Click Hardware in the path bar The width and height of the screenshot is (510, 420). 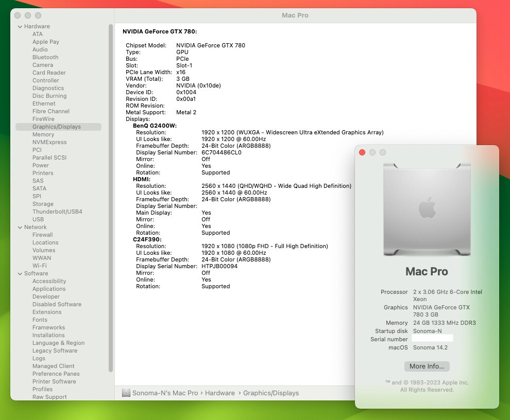(x=220, y=393)
